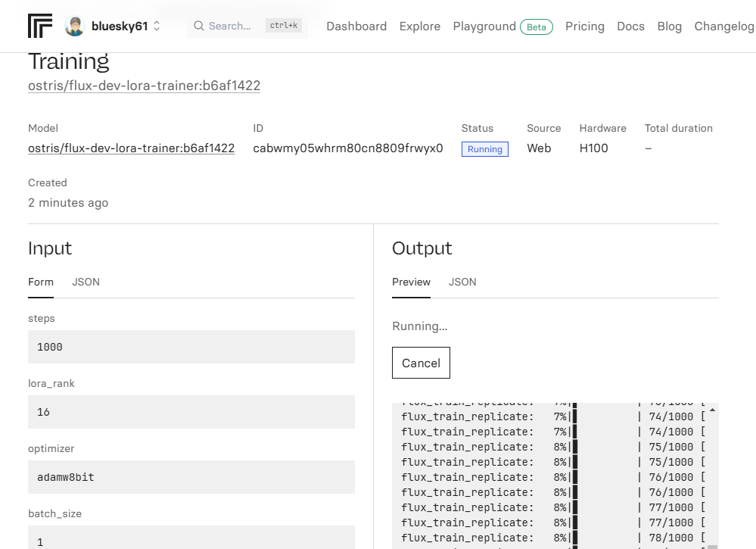Follow the ostris/flux-dev-lora-trainer link under Training heading

click(x=144, y=86)
